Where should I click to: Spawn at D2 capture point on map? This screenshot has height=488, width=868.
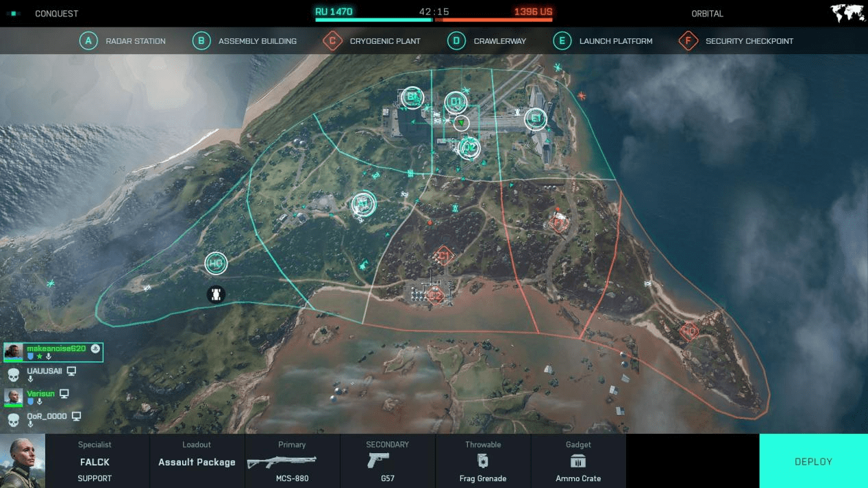click(x=469, y=146)
